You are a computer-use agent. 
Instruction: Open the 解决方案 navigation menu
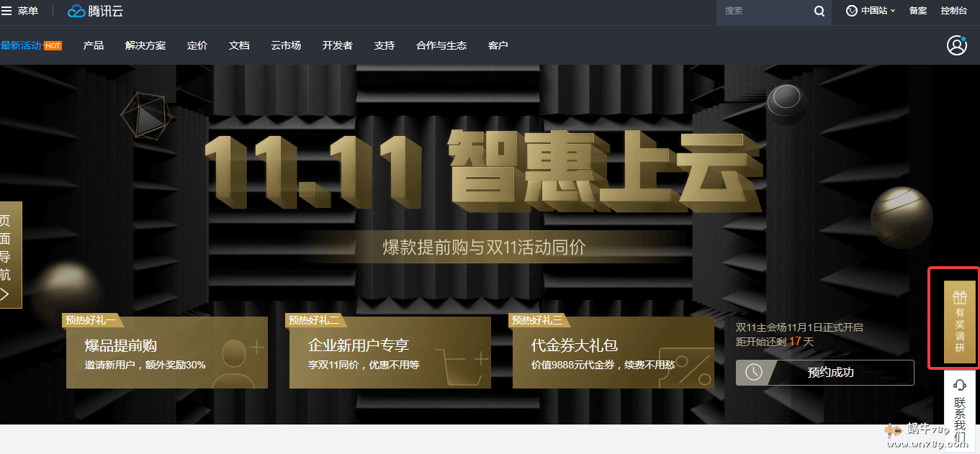(145, 45)
